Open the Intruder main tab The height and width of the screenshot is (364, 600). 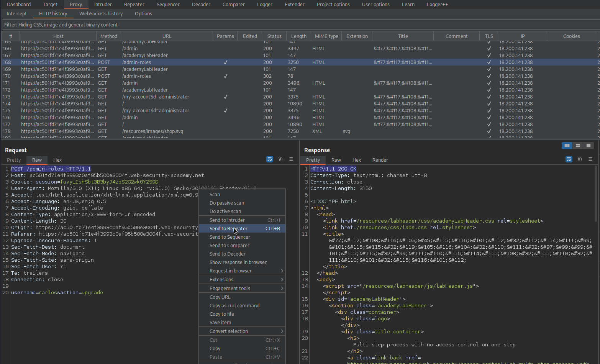[103, 5]
